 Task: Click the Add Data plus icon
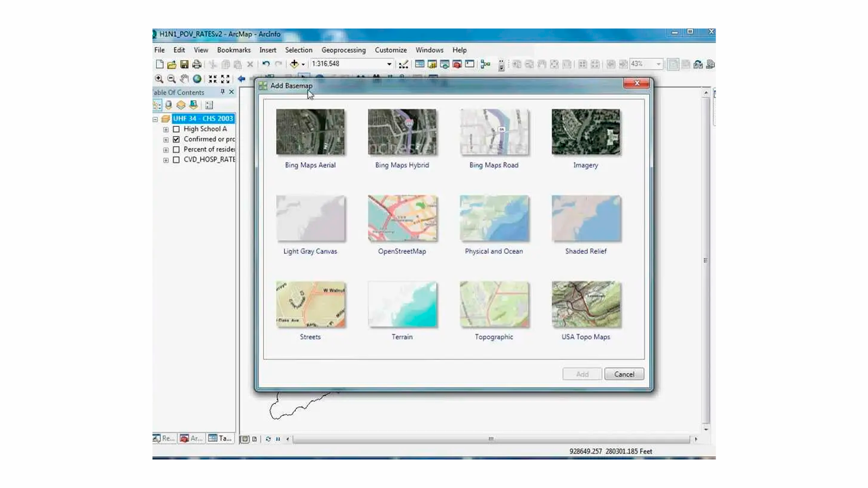pos(294,64)
